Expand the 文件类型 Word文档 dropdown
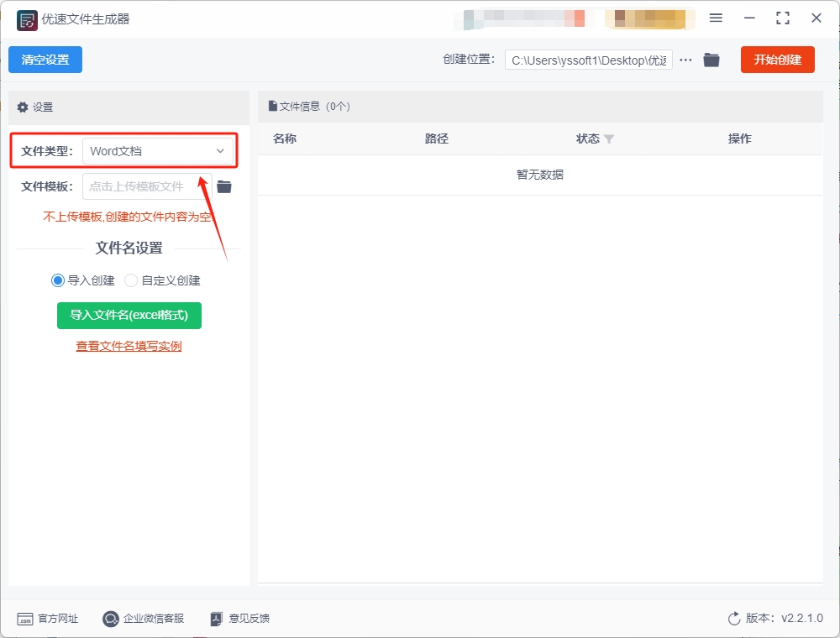Screen dimensions: 840x638 click(157, 151)
